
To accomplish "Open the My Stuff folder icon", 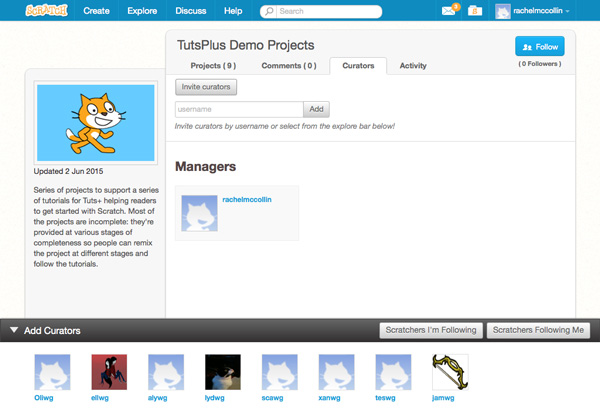I will point(474,11).
